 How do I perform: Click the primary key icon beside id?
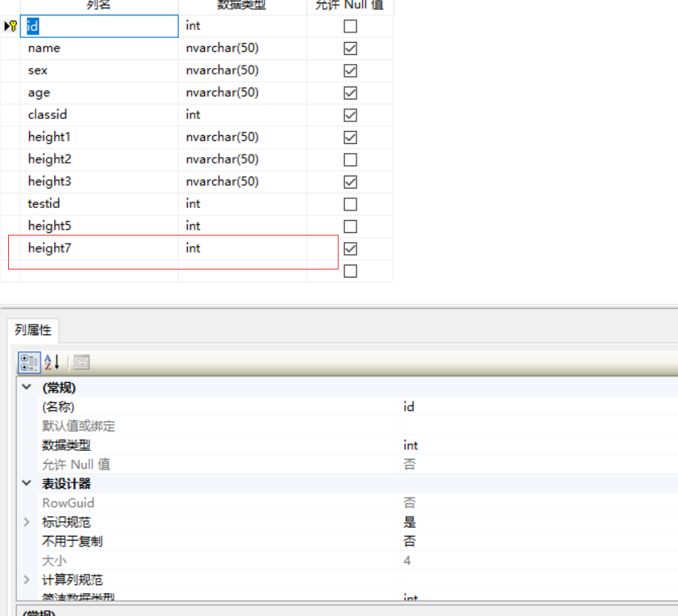(14, 26)
